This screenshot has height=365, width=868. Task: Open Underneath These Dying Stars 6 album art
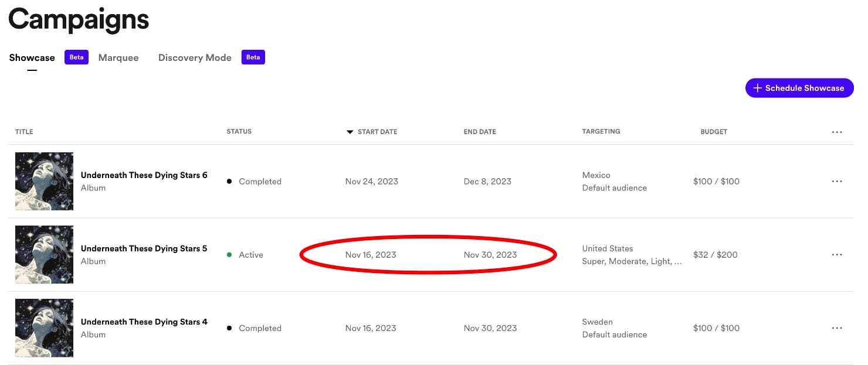pos(44,182)
